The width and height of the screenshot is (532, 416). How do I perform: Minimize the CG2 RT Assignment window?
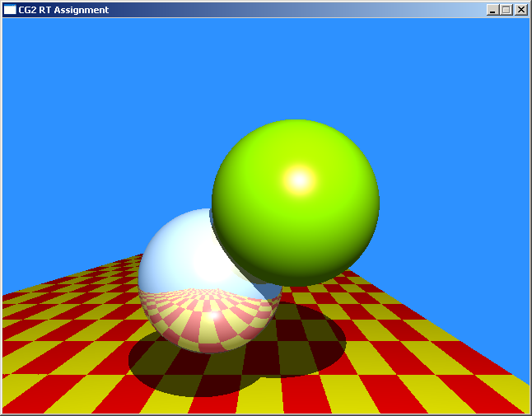[x=492, y=10]
